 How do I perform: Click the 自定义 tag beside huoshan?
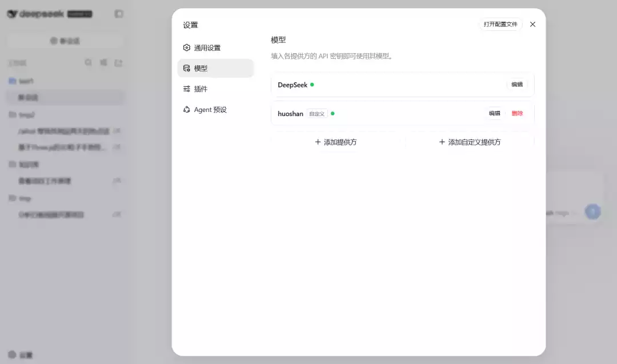[316, 114]
